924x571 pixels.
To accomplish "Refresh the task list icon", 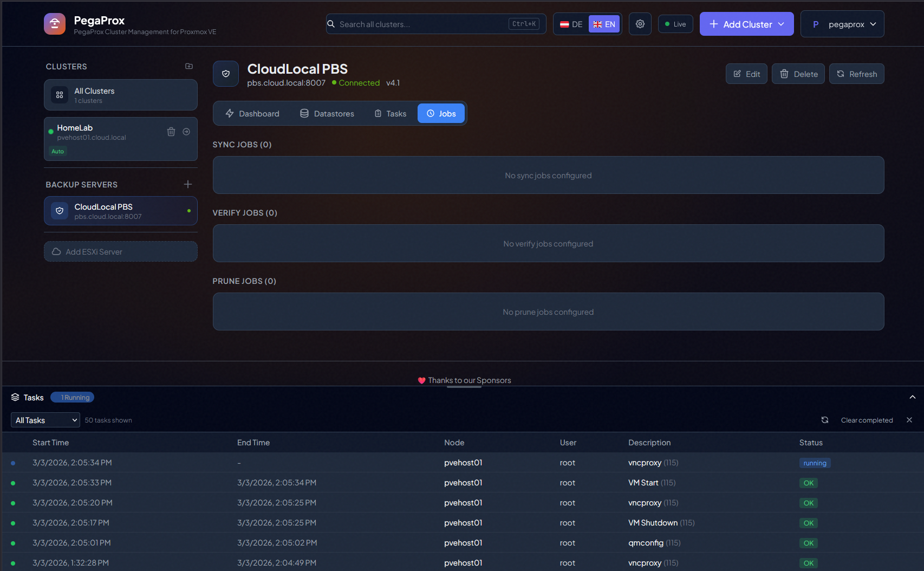I will [825, 420].
